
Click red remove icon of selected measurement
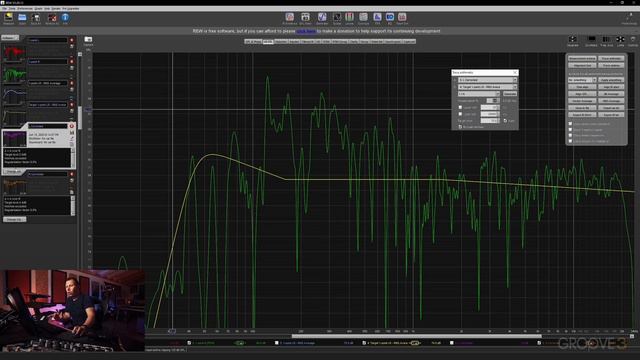coord(72,126)
